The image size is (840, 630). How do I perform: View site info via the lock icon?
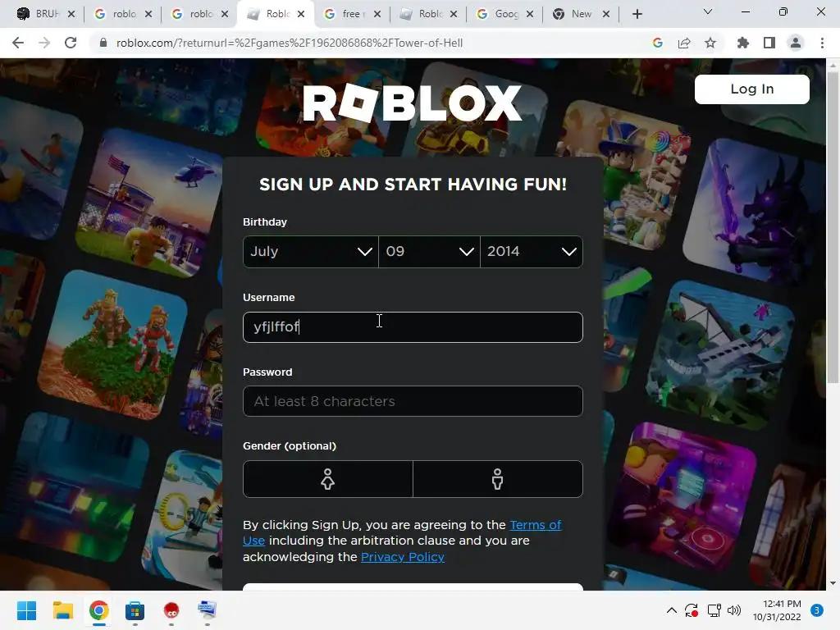[103, 43]
